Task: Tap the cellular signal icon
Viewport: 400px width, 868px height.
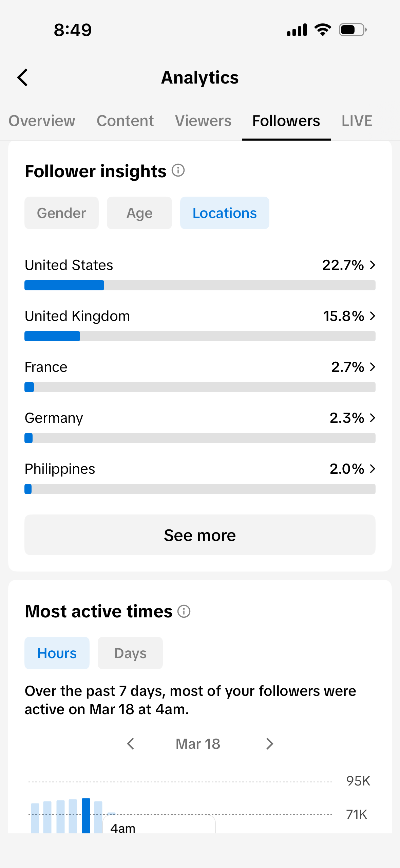Action: tap(297, 30)
